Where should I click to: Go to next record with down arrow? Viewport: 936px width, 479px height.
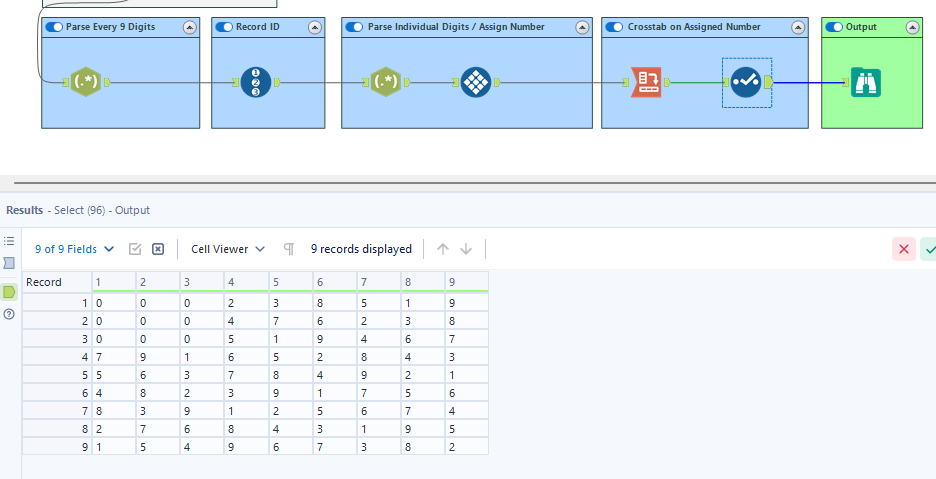[466, 249]
